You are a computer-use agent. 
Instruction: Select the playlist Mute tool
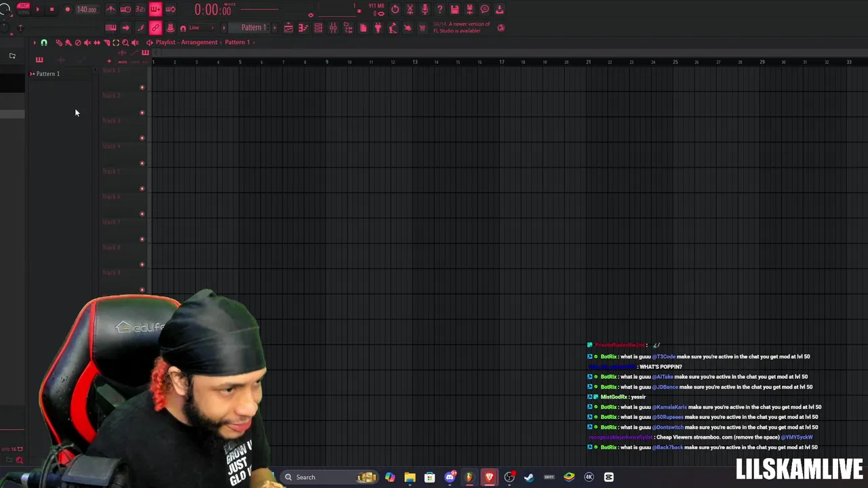coord(87,42)
